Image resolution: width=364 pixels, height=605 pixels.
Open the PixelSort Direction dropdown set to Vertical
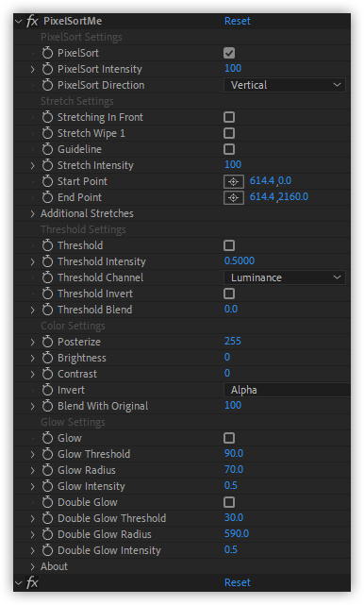tap(285, 85)
